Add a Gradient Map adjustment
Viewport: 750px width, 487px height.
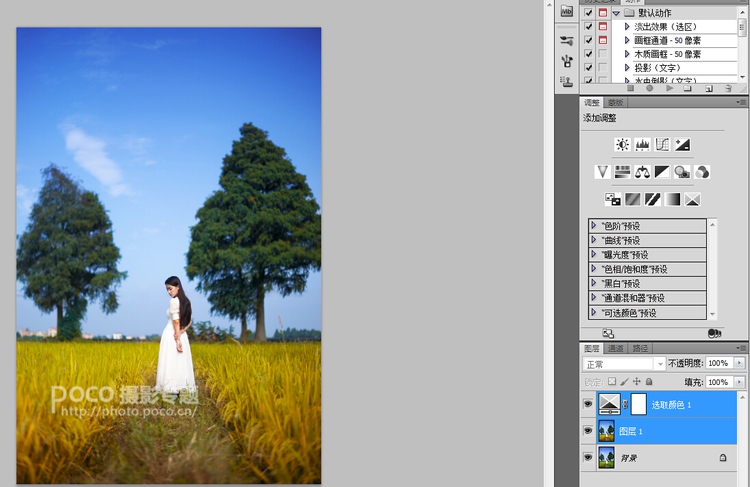pyautogui.click(x=673, y=199)
